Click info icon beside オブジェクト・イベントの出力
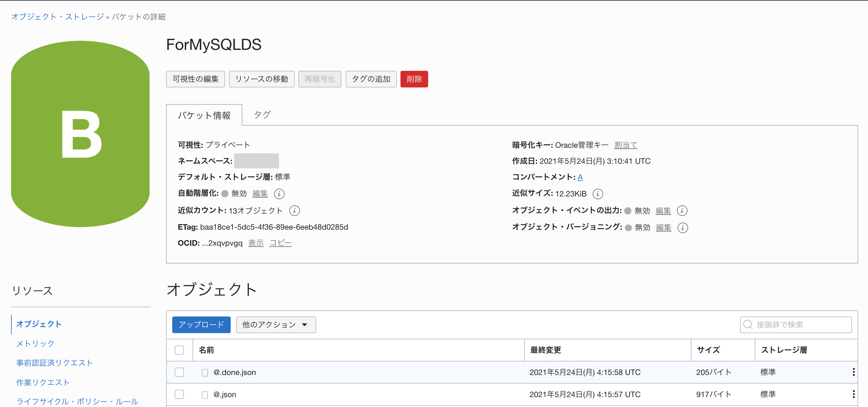Screen dimensions: 868x407 pos(683,210)
